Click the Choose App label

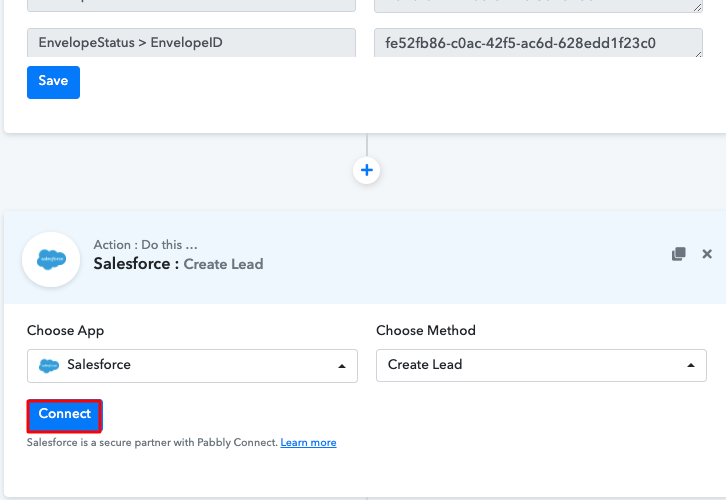[65, 331]
